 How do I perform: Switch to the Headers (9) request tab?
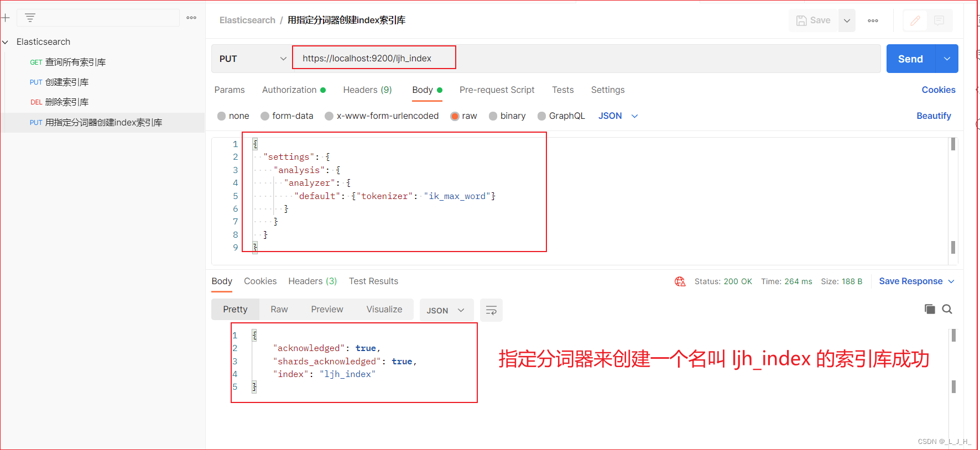click(367, 90)
